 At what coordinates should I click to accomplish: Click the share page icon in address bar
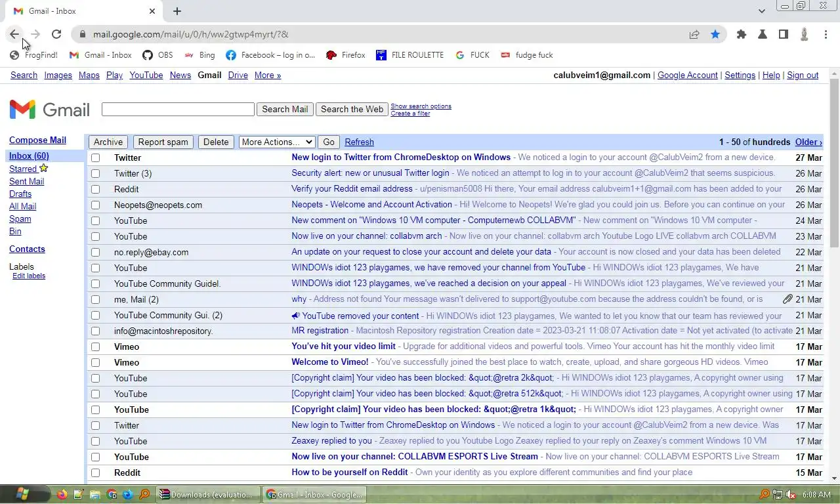coord(694,34)
